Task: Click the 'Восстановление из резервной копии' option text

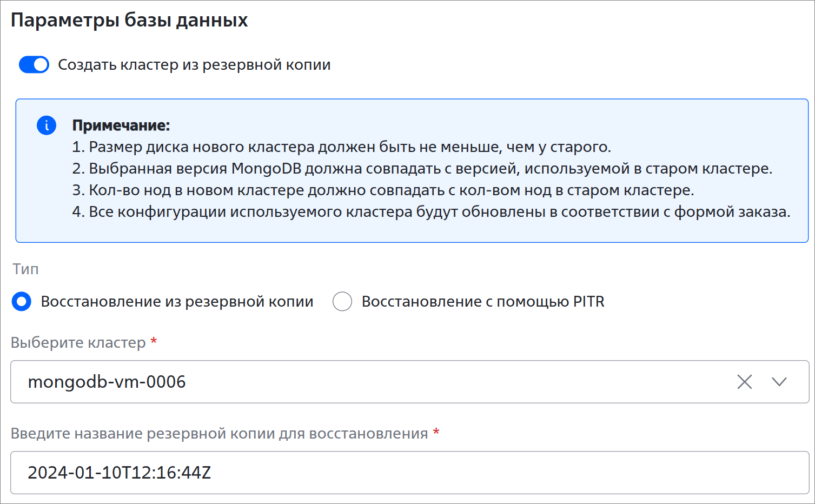Action: [177, 301]
